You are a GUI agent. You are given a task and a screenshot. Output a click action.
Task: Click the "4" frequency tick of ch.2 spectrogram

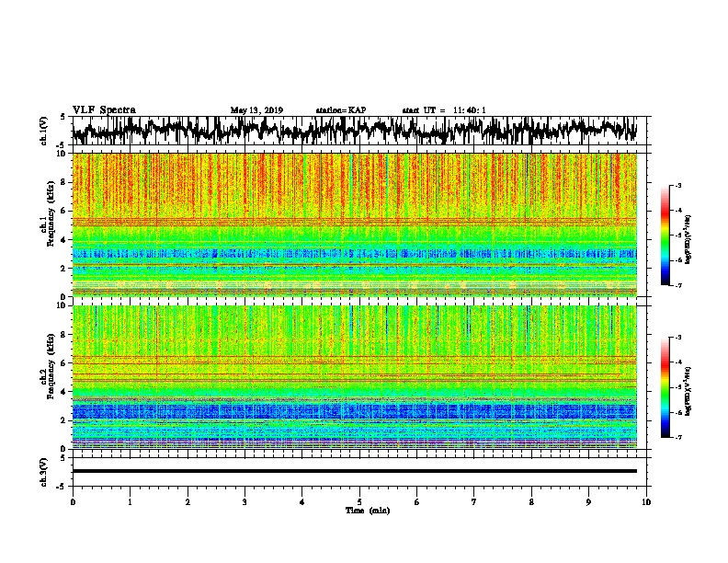click(x=64, y=392)
